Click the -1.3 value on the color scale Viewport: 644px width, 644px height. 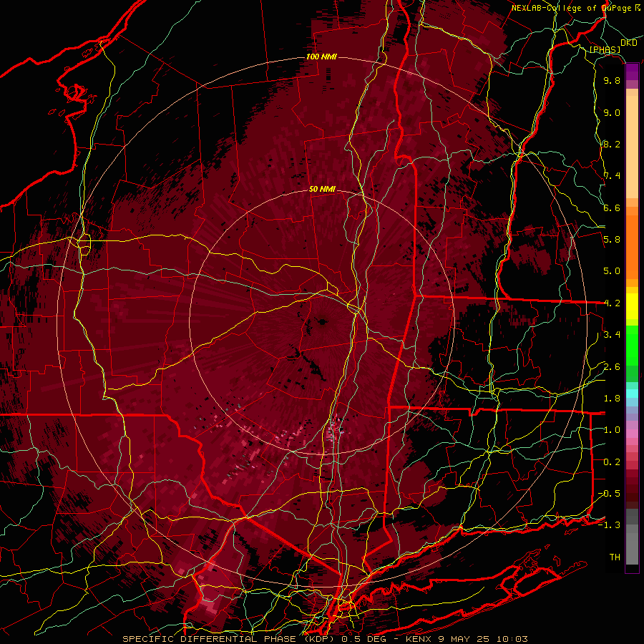click(x=609, y=525)
